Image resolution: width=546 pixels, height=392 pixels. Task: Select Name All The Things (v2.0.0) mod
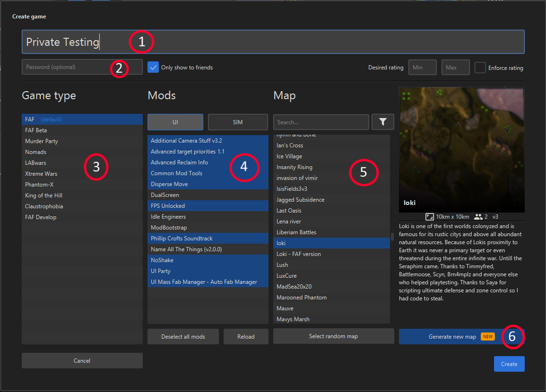[x=208, y=249]
